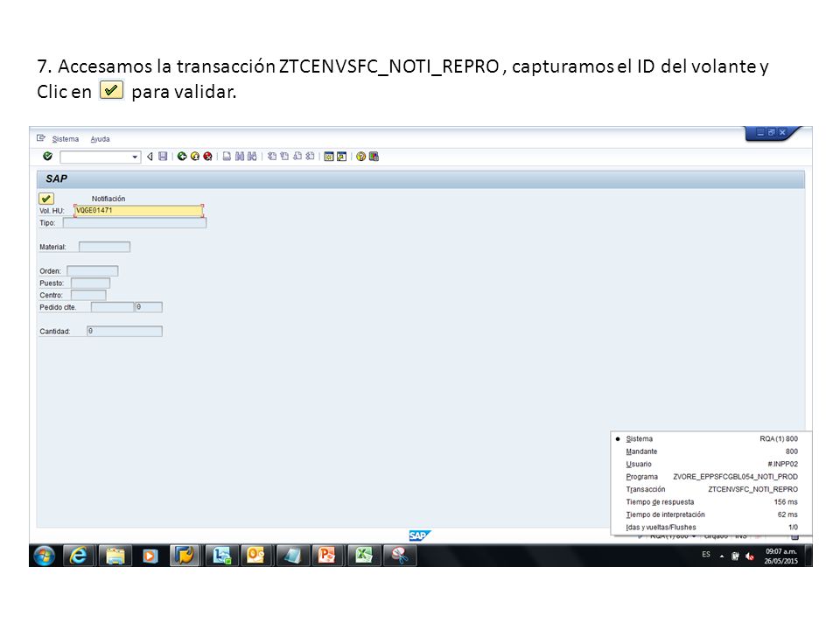The height and width of the screenshot is (630, 840).
Task: Click the Tipo field
Action: (135, 223)
